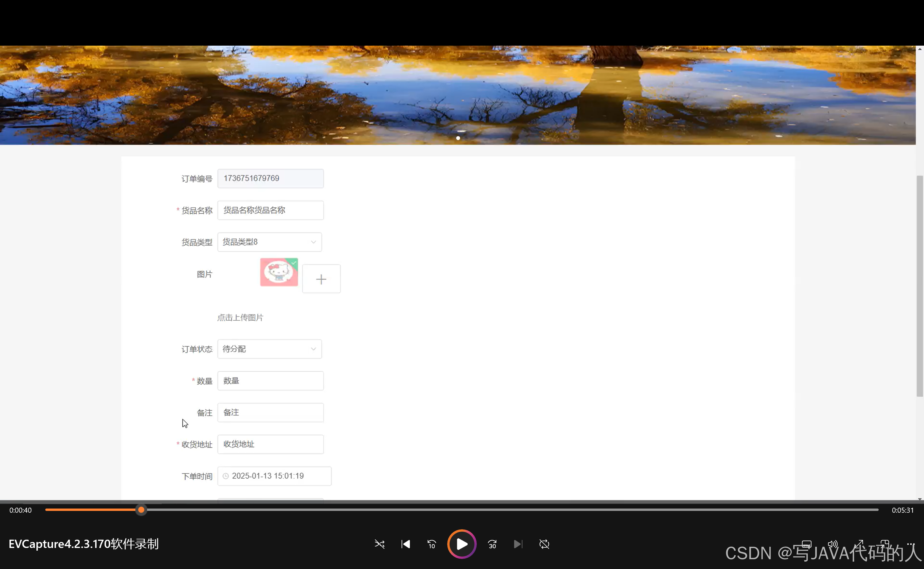
Task: Expand the 货品类型 dropdown
Action: pos(269,242)
